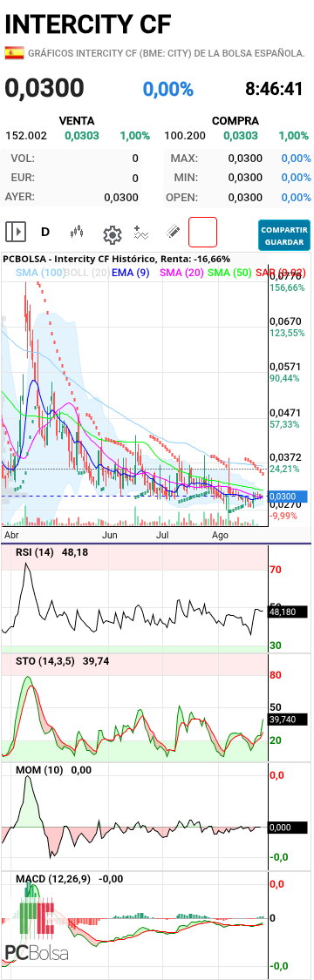The width and height of the screenshot is (314, 980).
Task: Click the Jul label on time axis
Action: (163, 536)
